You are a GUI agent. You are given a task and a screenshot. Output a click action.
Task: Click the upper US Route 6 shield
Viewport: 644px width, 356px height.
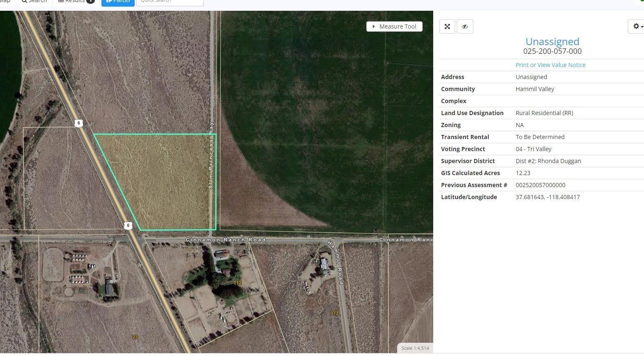[x=79, y=123]
